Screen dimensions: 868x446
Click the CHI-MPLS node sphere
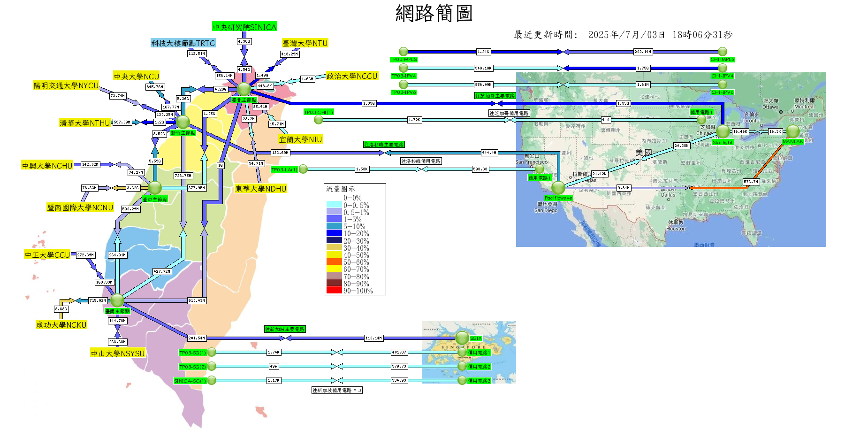[723, 52]
